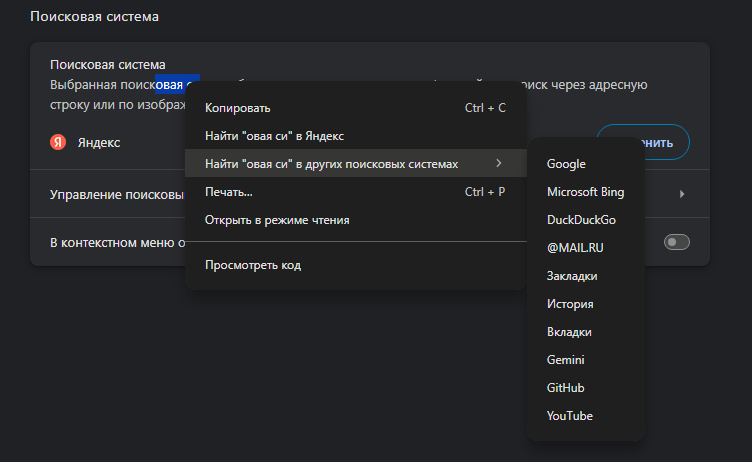The image size is (752, 462).
Task: Open the other search engines submenu arrow
Action: click(x=498, y=163)
